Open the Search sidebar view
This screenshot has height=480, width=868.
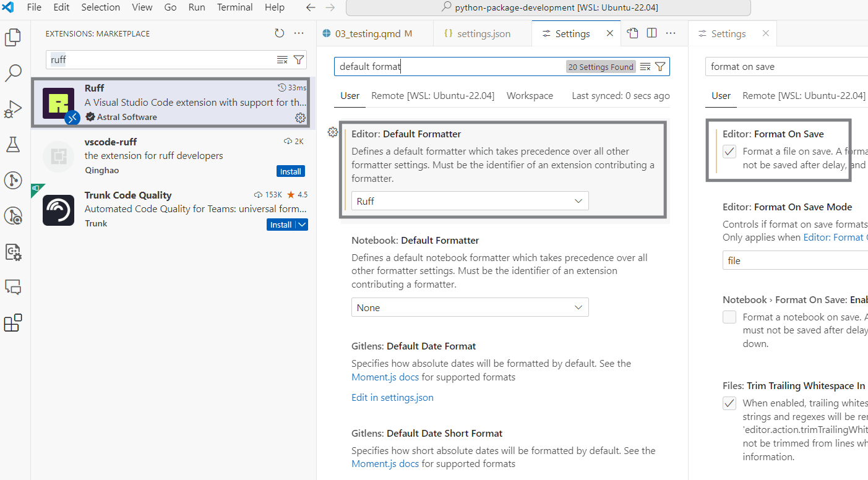click(x=13, y=73)
